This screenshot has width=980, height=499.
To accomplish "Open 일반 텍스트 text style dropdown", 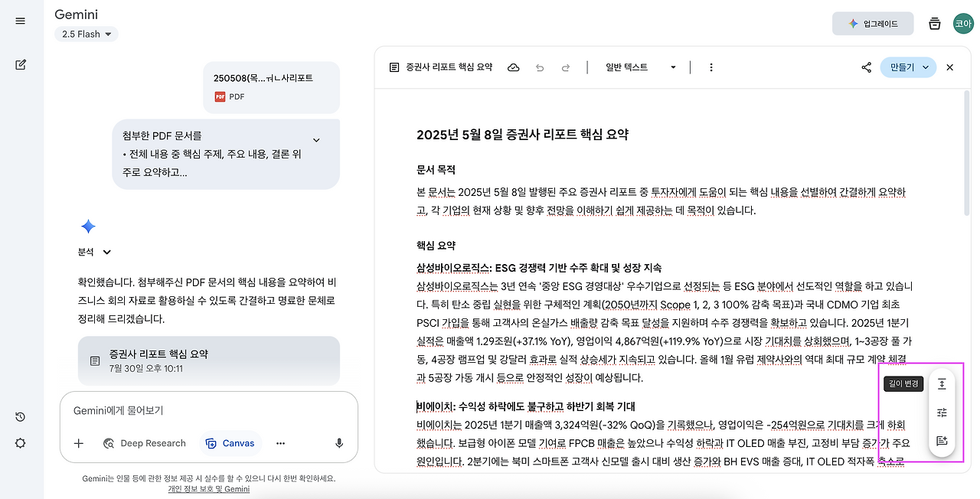I will (641, 67).
